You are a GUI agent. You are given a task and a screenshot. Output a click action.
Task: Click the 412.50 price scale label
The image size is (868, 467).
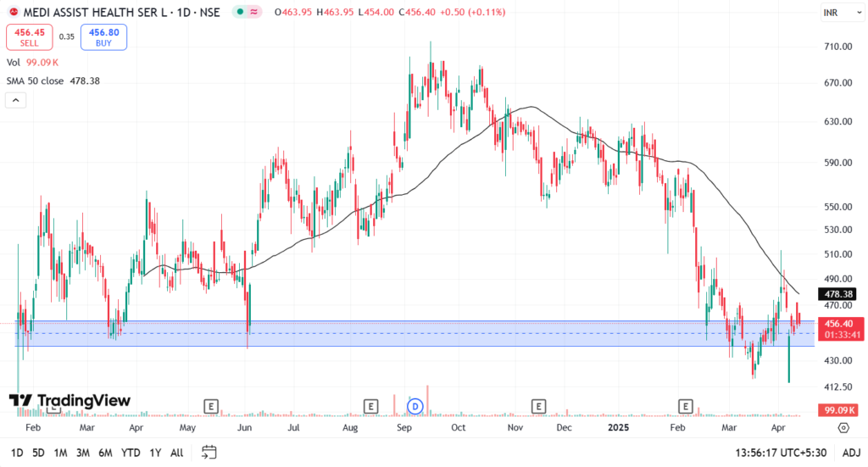[x=838, y=386]
